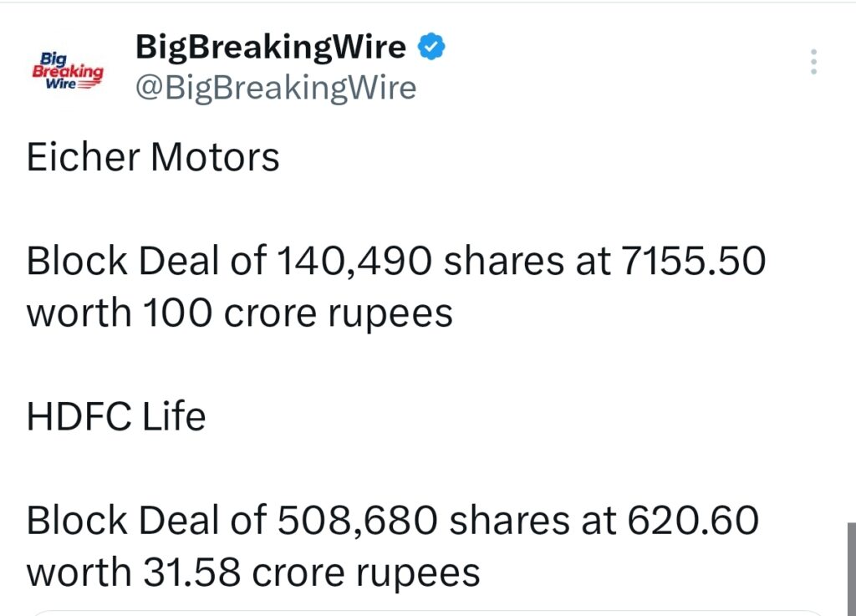Click the verified account badge beside BigBreakingWire
This screenshot has width=856, height=616.
pyautogui.click(x=431, y=46)
